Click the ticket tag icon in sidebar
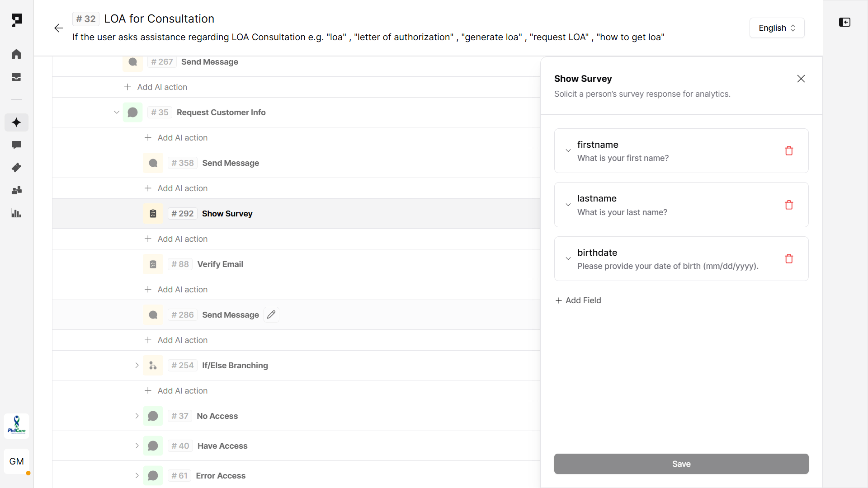868x488 pixels. 16,168
